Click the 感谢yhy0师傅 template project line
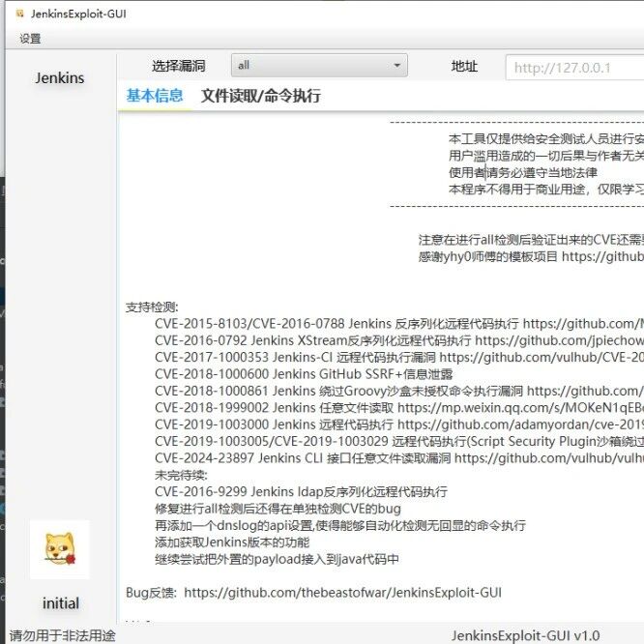Screen dimensions: 644x644 tap(531, 256)
